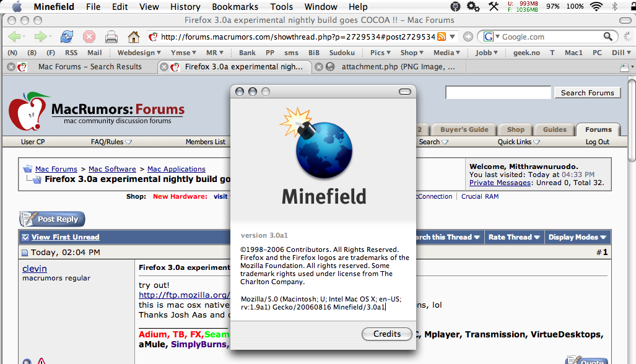Click the toolbar toggle pill in About Minefield window
636x364 pixels.
[x=405, y=92]
